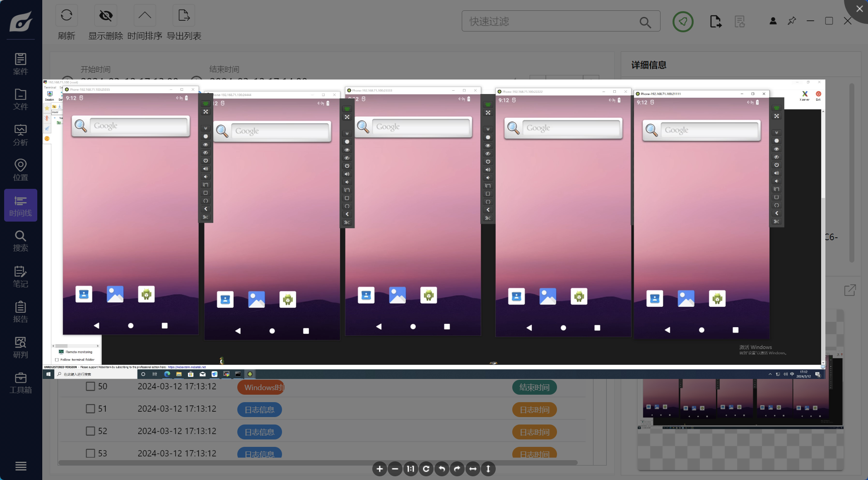The width and height of the screenshot is (868, 480).
Task: Check the checkbox for row 50
Action: (90, 386)
